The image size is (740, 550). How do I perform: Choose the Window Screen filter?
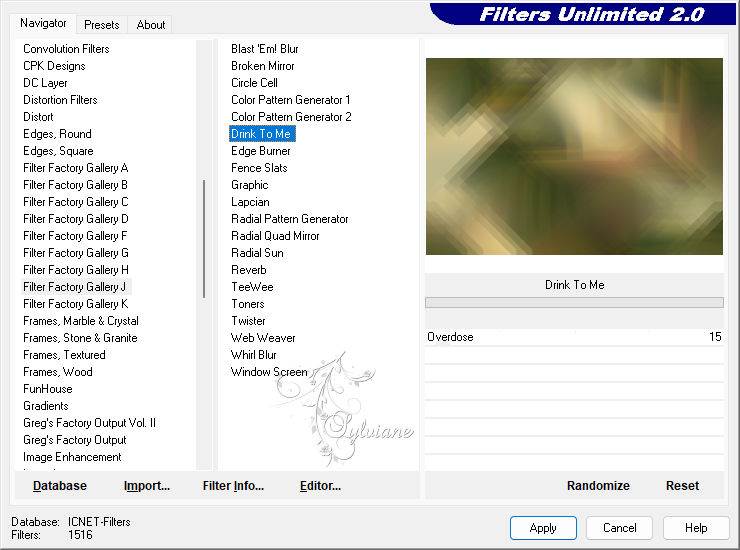269,372
